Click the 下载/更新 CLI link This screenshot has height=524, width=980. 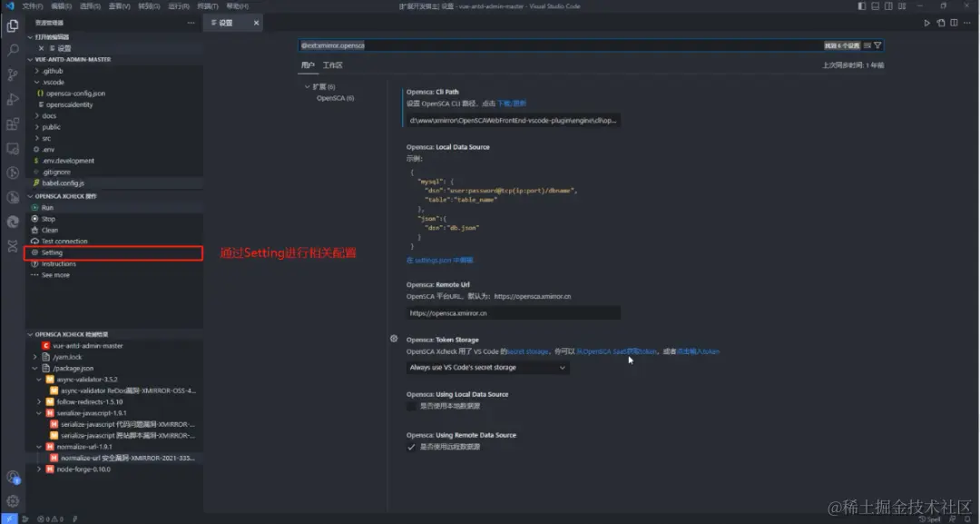[511, 104]
